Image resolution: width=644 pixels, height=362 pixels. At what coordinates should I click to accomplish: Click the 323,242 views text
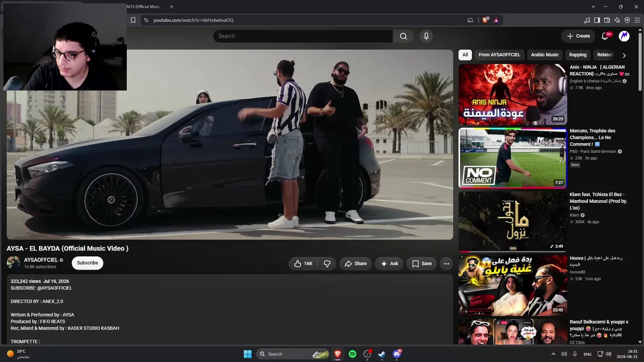(x=26, y=282)
